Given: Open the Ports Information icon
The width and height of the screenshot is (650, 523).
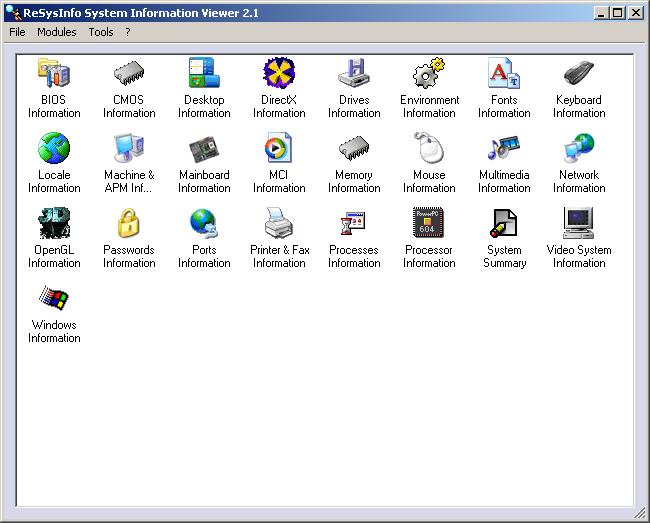Looking at the screenshot, I should pos(204,223).
